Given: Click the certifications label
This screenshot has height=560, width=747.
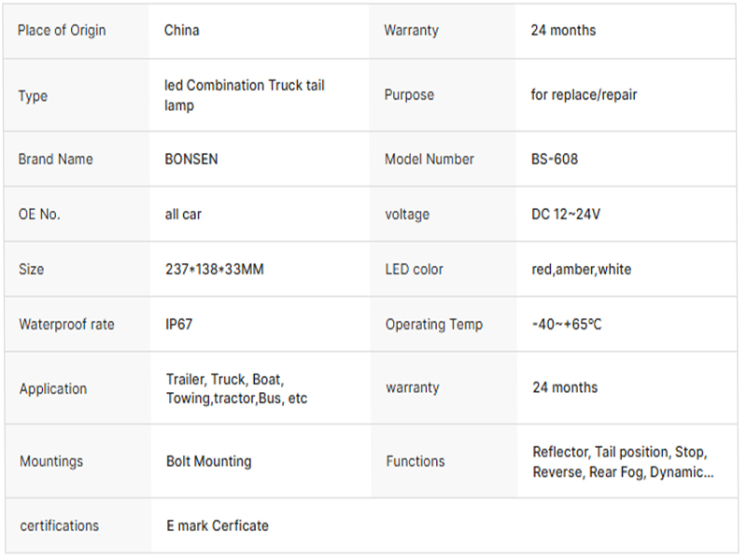Looking at the screenshot, I should [59, 525].
